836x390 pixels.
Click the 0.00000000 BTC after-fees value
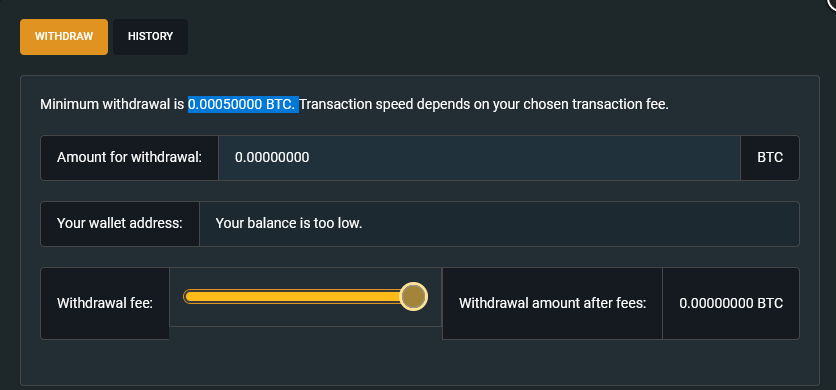(x=731, y=304)
